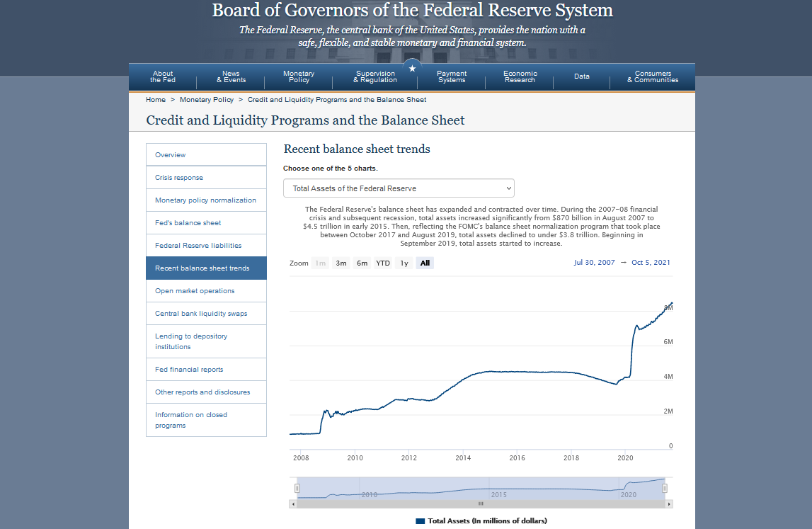The height and width of the screenshot is (529, 812).
Task: Set chart zoom to 6m
Action: [362, 263]
